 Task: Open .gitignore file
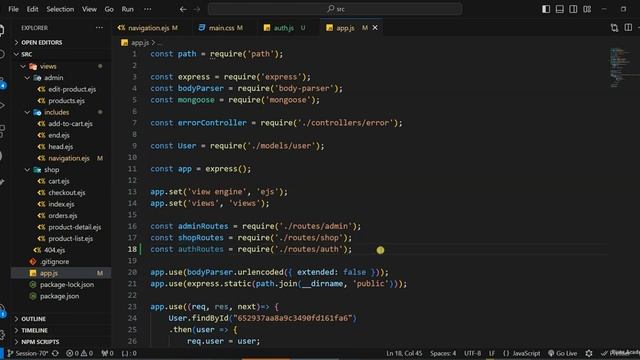60,261
